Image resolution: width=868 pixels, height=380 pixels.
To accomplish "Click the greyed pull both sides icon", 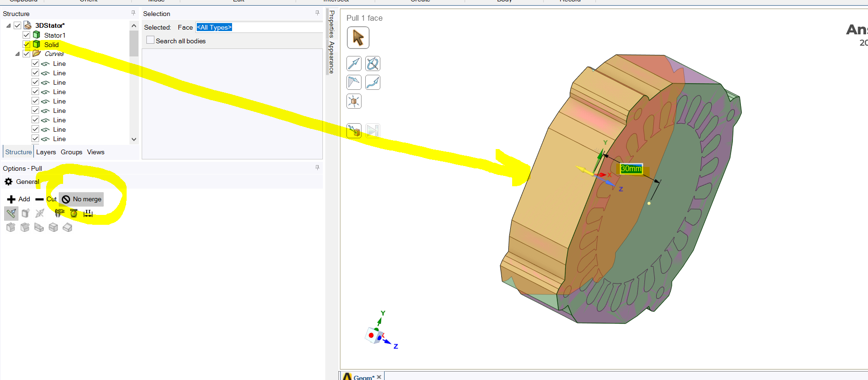I will click(40, 213).
